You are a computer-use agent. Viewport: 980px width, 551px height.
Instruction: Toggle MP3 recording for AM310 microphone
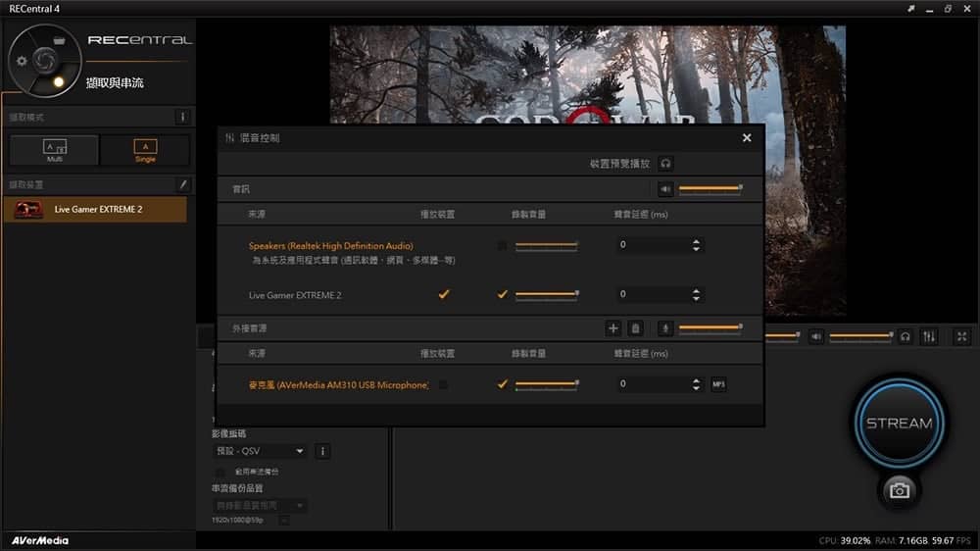(x=718, y=384)
